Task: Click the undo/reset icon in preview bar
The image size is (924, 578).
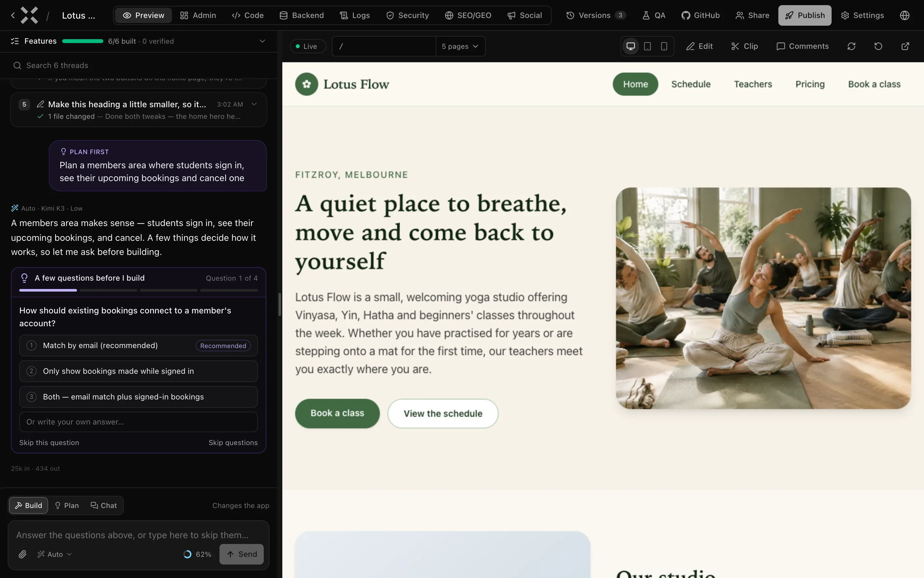Action: click(878, 46)
